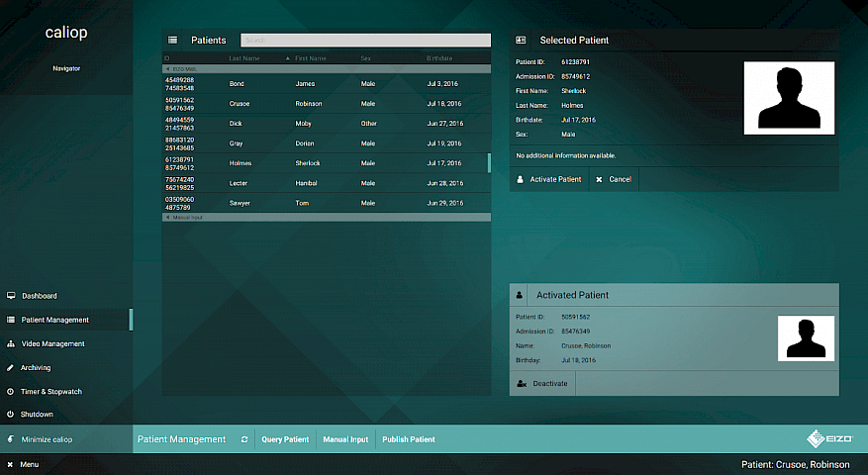The height and width of the screenshot is (475, 868).
Task: Click the patient Search field
Action: [366, 41]
